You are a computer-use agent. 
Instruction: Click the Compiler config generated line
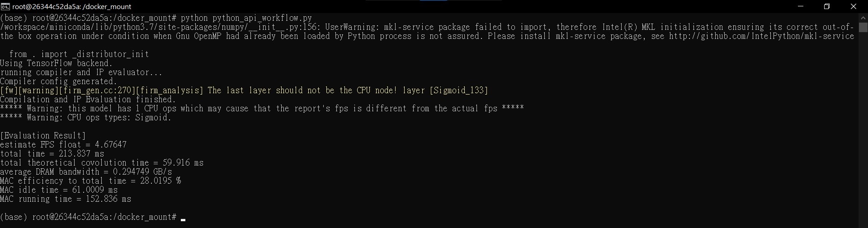pyautogui.click(x=59, y=81)
